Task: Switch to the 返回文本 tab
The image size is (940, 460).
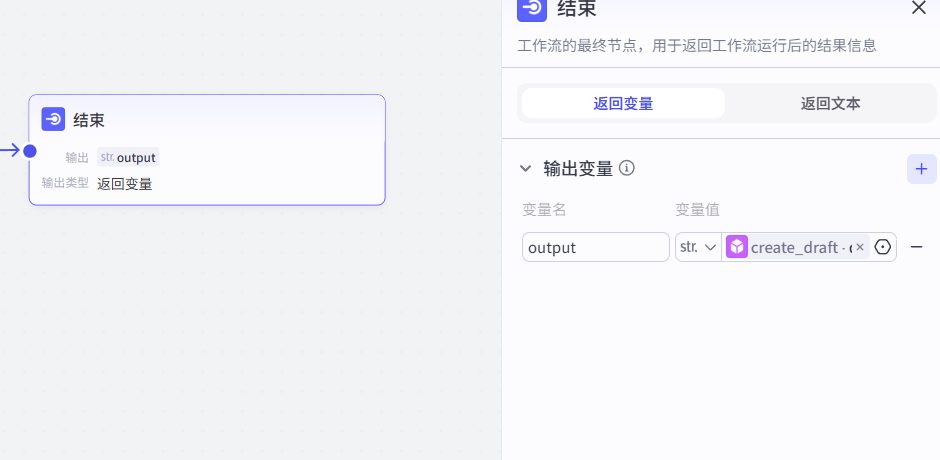Action: coord(830,103)
